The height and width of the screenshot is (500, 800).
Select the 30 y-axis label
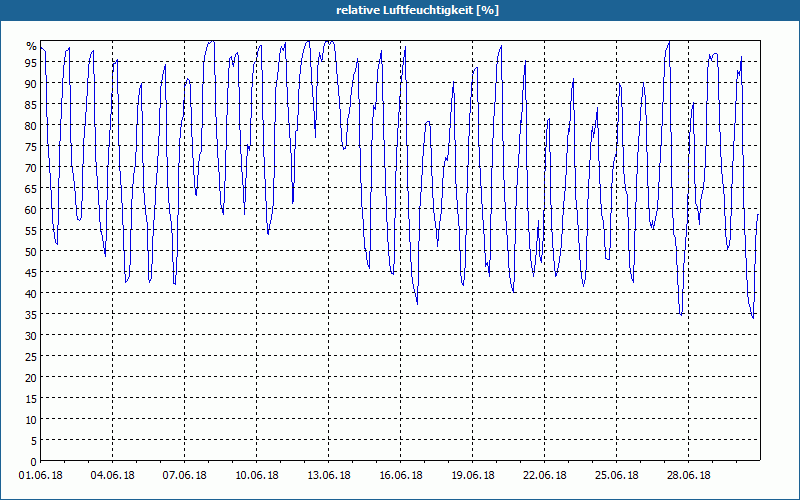(x=32, y=336)
